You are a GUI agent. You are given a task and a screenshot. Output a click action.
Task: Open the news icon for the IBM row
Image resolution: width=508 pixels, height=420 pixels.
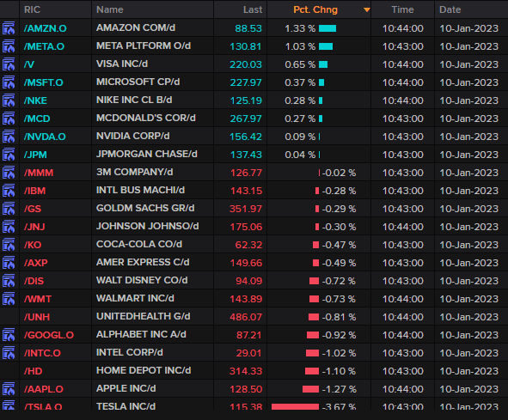coord(9,191)
